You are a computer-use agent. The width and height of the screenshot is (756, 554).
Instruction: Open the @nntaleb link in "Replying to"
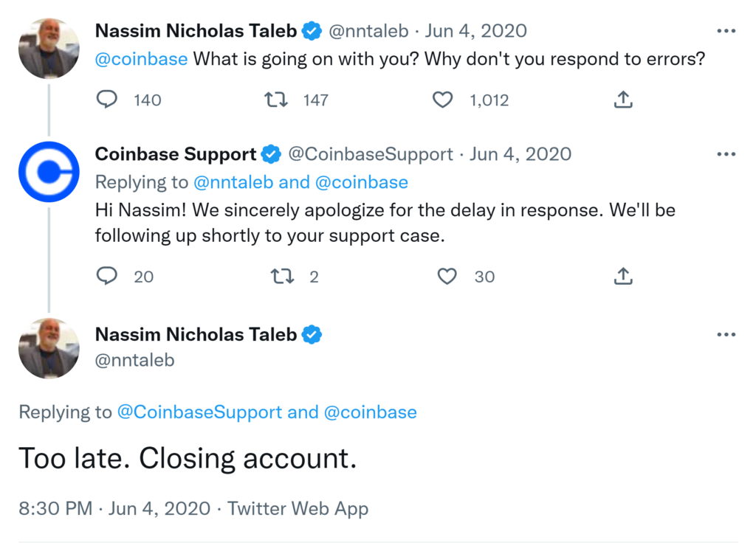point(233,181)
